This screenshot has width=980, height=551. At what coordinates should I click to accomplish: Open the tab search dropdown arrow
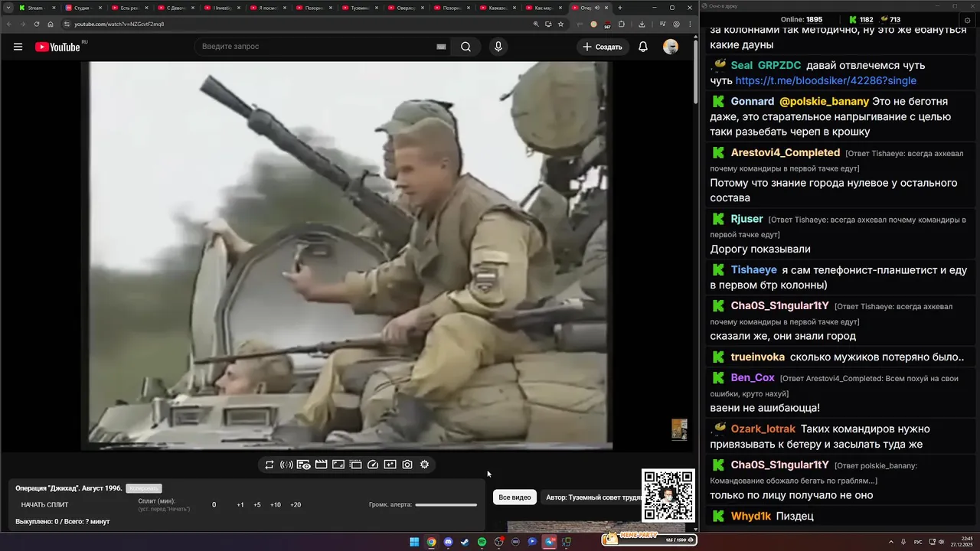[7, 8]
